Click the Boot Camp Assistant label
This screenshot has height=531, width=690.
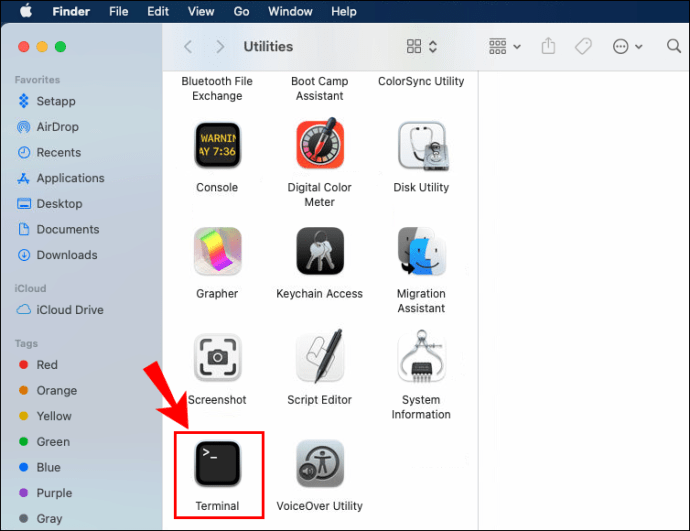tap(319, 88)
